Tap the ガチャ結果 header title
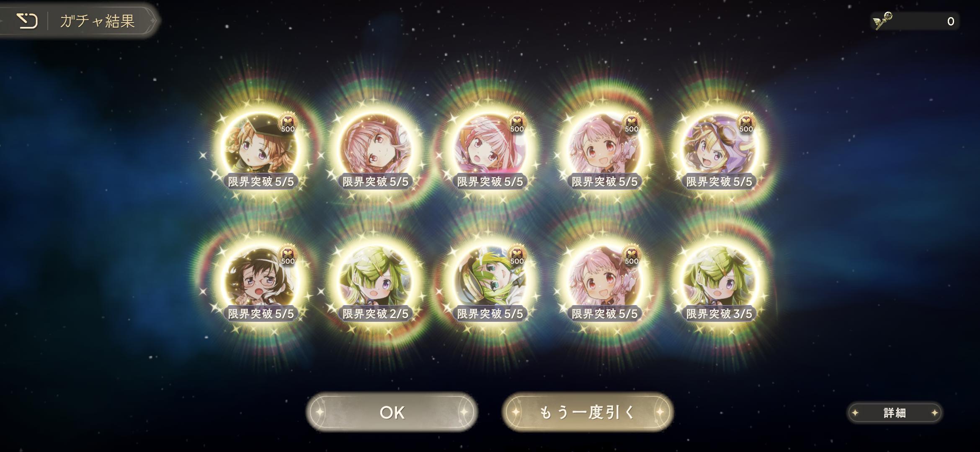This screenshot has width=980, height=452. pyautogui.click(x=97, y=21)
